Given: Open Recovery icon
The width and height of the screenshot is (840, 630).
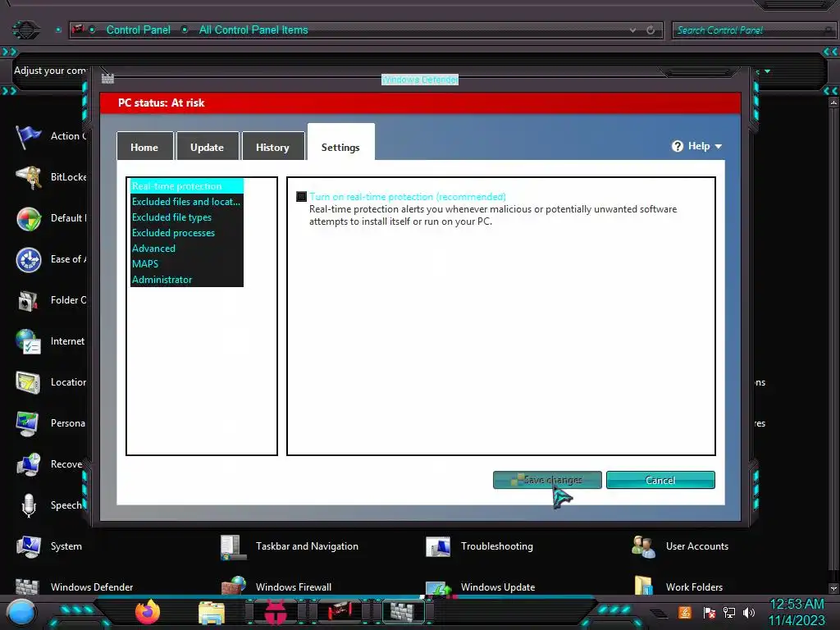Looking at the screenshot, I should (28, 464).
